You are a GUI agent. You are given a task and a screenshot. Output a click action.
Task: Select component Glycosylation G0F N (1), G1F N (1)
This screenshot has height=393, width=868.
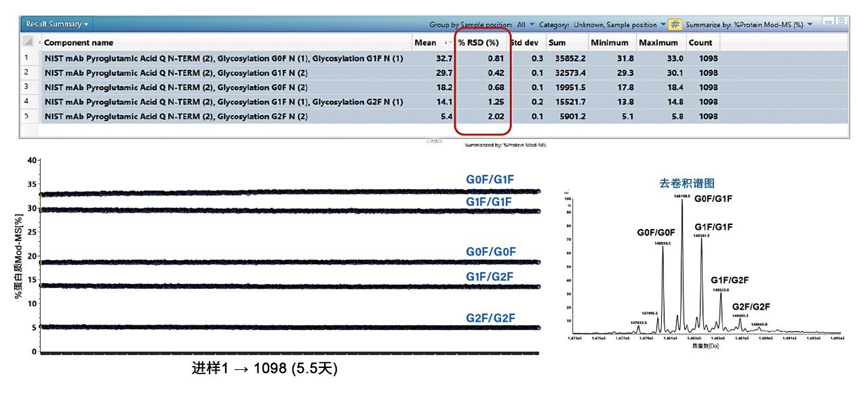click(x=224, y=58)
